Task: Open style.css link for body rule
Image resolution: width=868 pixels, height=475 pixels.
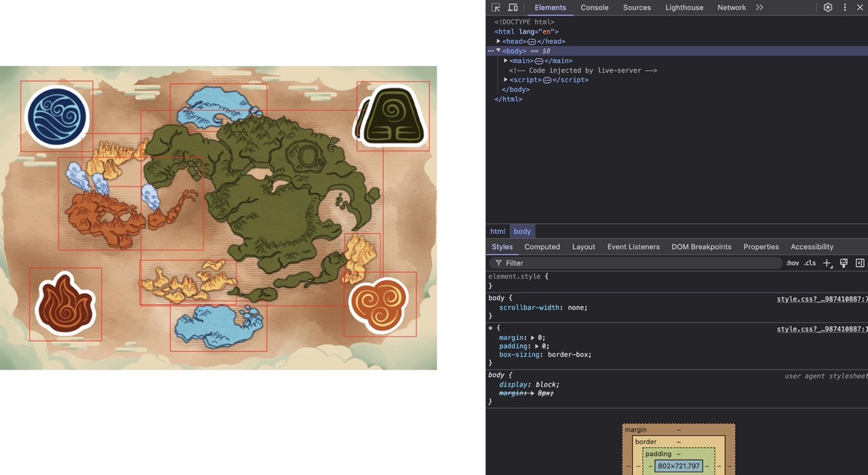Action: [x=822, y=299]
